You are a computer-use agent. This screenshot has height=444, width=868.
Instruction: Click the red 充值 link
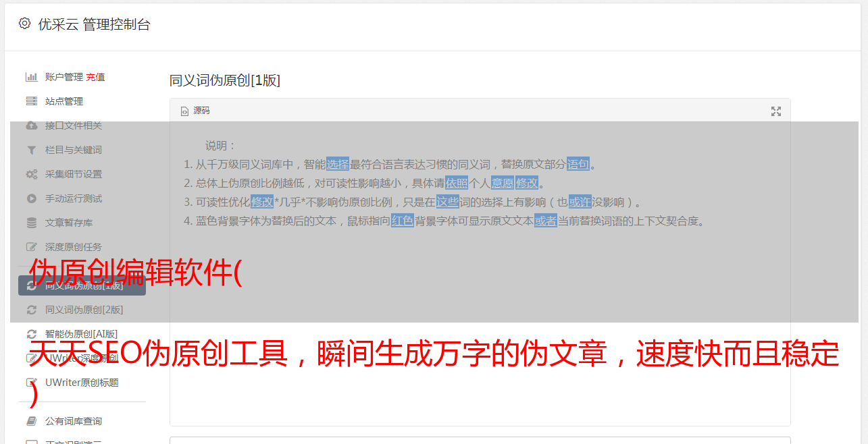95,77
